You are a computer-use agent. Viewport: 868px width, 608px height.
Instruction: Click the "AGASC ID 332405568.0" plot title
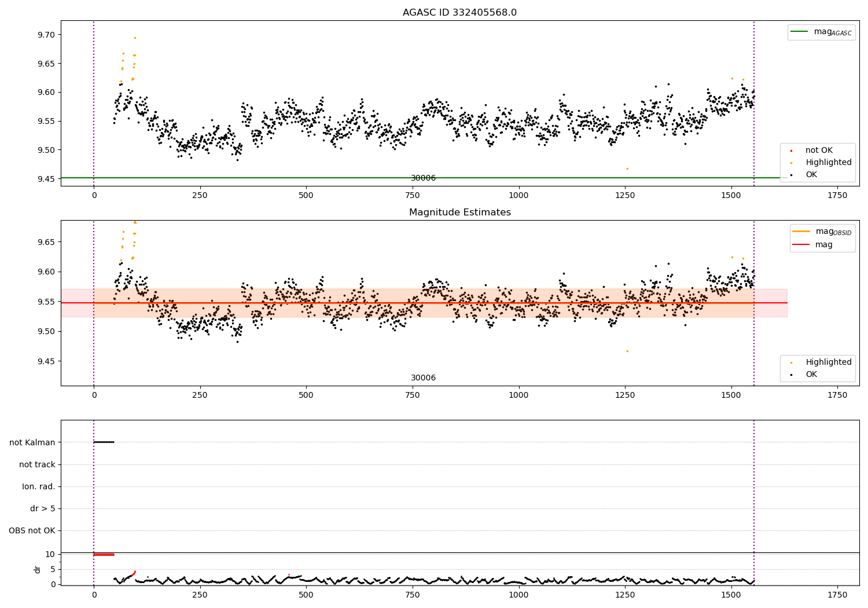click(x=459, y=13)
